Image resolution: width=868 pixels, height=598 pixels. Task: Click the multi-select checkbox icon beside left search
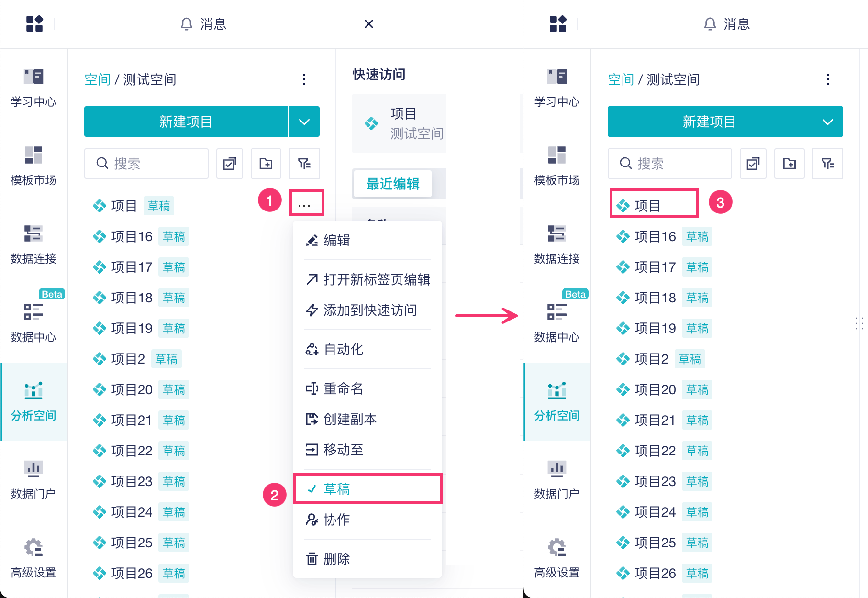[x=230, y=164]
